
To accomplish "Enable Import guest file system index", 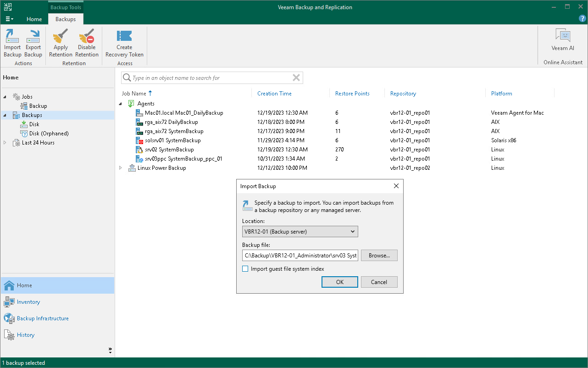I will [245, 269].
